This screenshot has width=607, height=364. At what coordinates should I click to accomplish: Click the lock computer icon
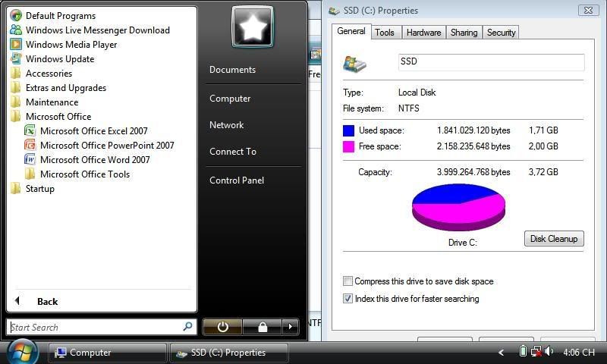pos(262,327)
